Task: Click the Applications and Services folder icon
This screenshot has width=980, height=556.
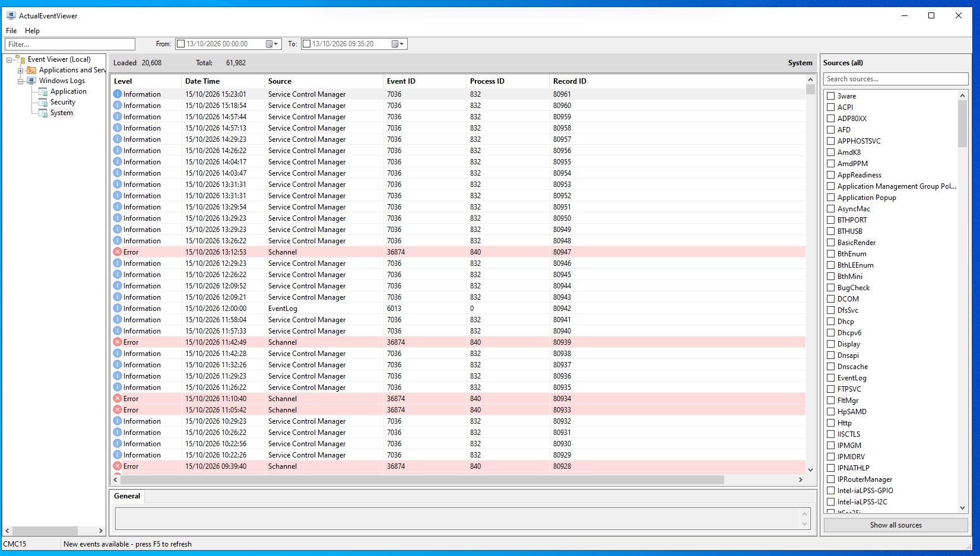Action: [x=31, y=70]
